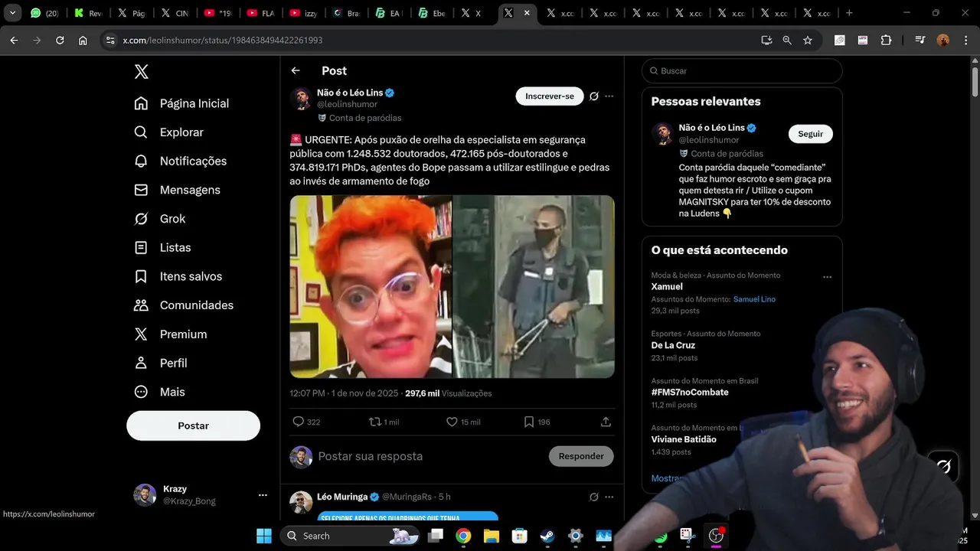Click Grok icon on Léo Muringa reply
Viewport: 980px width, 551px height.
click(x=594, y=497)
